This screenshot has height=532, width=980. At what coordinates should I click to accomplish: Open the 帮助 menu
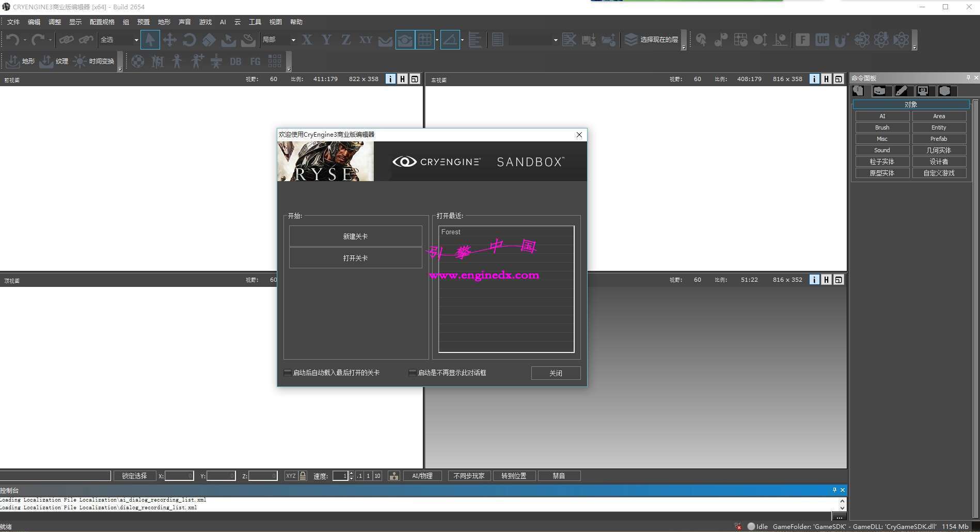click(x=296, y=22)
